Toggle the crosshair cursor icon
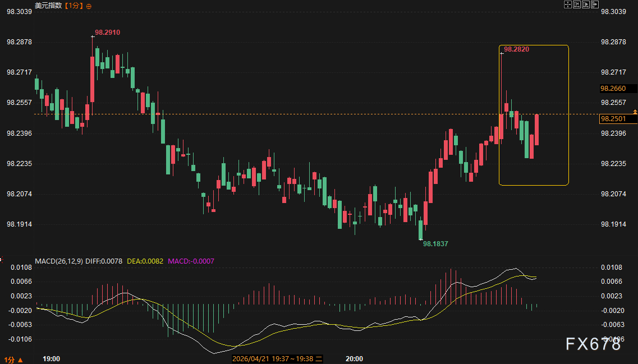This screenshot has height=364, width=638. click(x=568, y=4)
